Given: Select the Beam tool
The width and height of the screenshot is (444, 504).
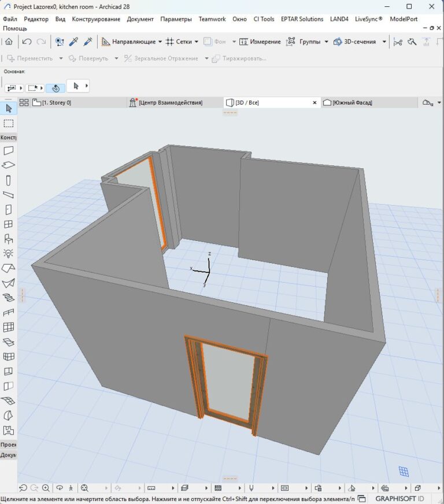Looking at the screenshot, I should click(x=8, y=195).
